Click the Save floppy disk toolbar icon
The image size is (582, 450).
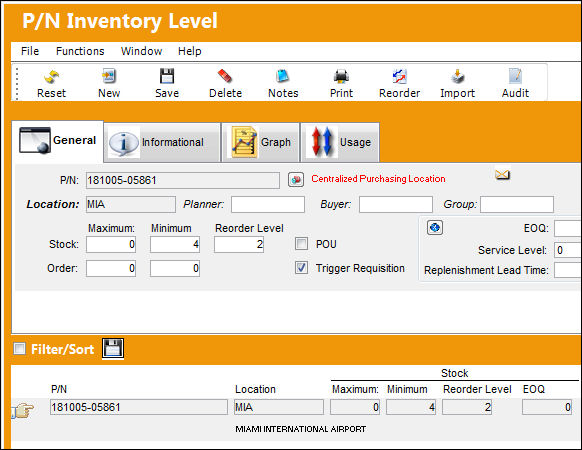[x=167, y=76]
